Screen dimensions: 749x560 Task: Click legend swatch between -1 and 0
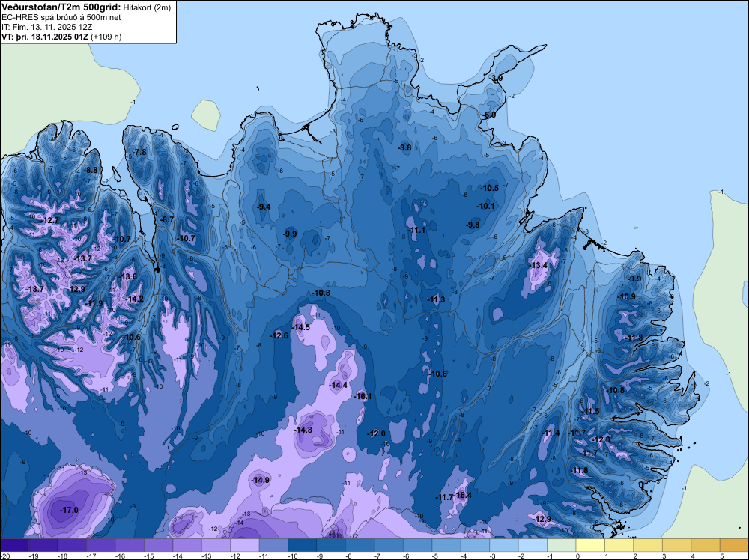pyautogui.click(x=561, y=545)
